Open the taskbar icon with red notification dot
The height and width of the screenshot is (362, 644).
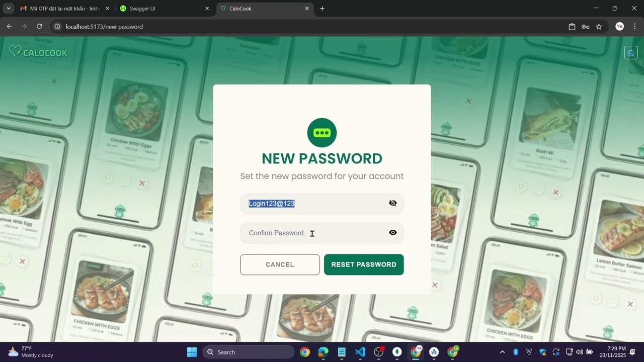(x=379, y=352)
